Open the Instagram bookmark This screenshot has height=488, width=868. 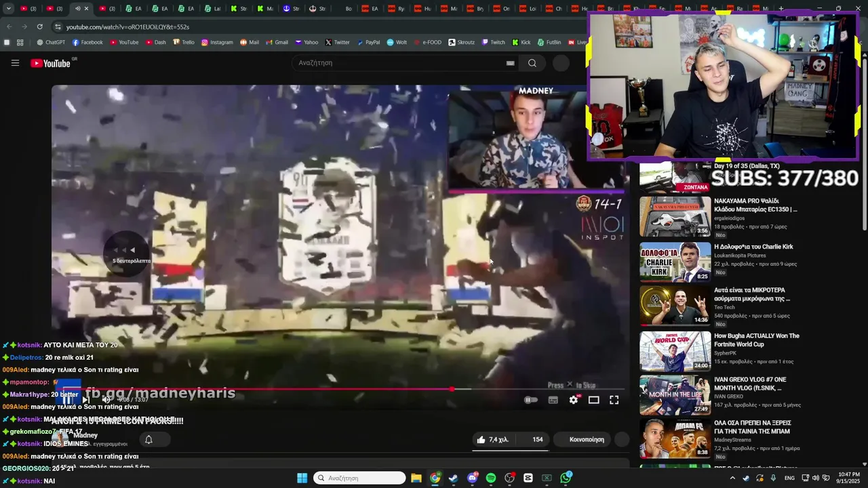[x=217, y=42]
